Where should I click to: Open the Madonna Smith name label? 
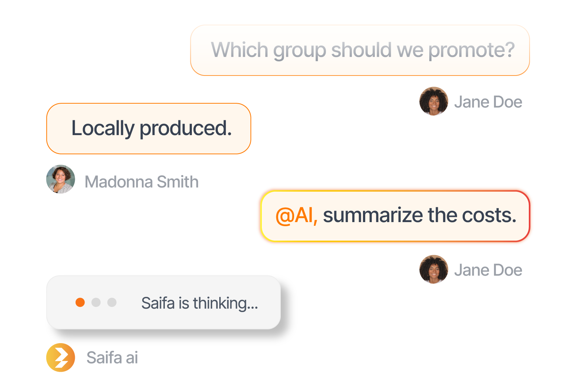(x=141, y=182)
